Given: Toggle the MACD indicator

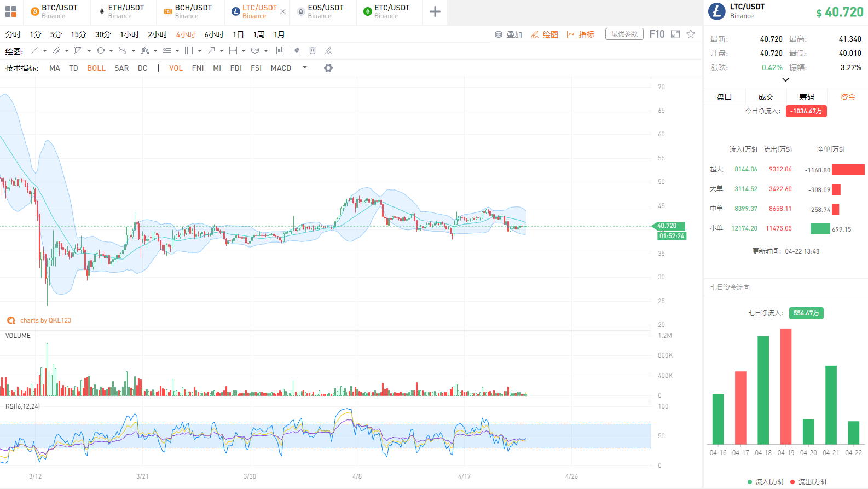Looking at the screenshot, I should click(281, 68).
